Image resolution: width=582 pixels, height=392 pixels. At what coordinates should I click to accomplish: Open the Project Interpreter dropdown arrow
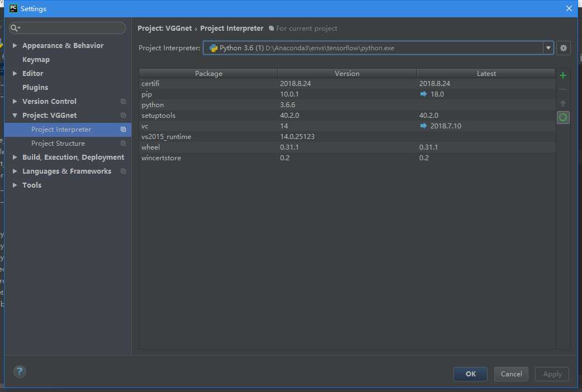click(548, 48)
